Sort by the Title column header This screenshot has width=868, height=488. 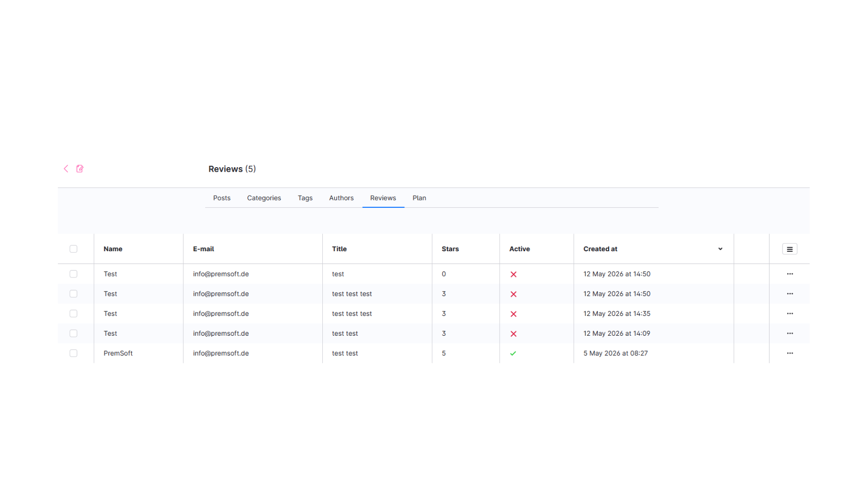[340, 249]
